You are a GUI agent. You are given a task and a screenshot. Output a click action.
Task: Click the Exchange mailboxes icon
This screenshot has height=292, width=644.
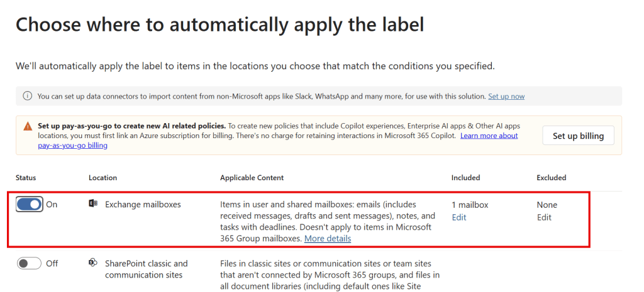93,204
